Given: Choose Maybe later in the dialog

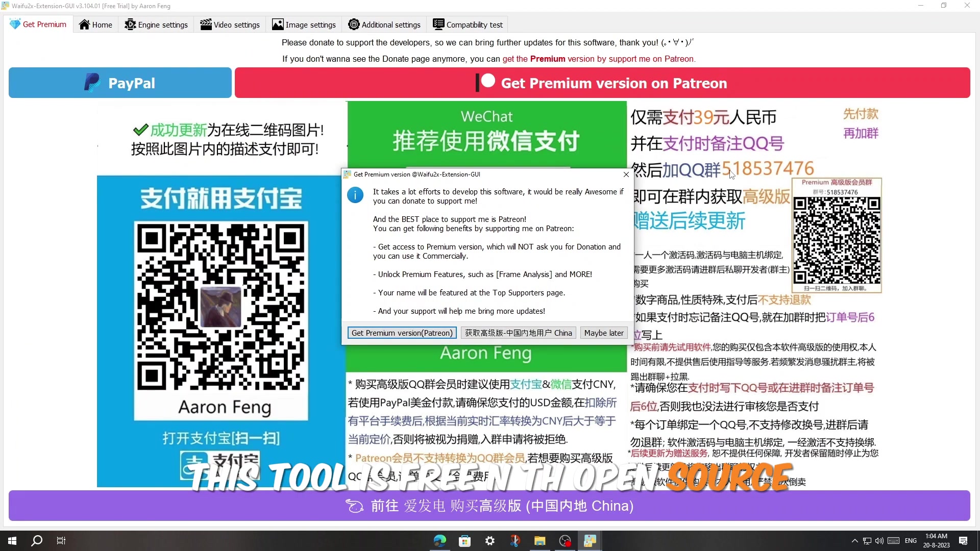Looking at the screenshot, I should (604, 333).
